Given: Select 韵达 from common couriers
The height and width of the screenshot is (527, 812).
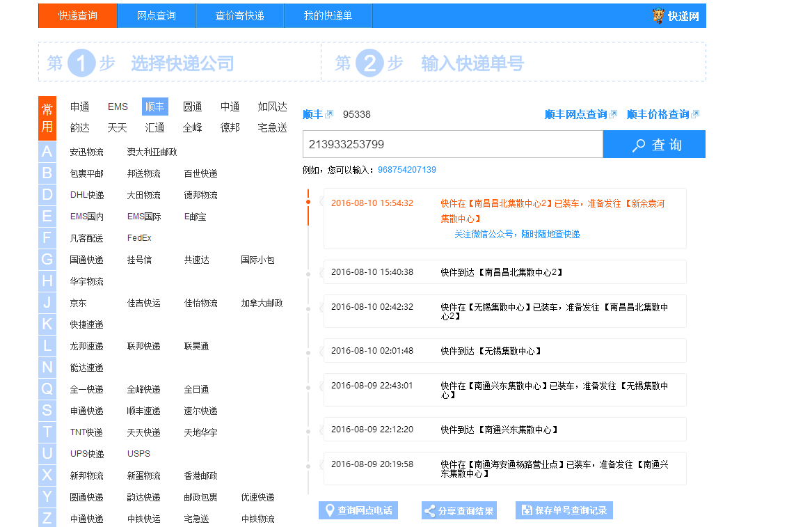Looking at the screenshot, I should coord(80,127).
